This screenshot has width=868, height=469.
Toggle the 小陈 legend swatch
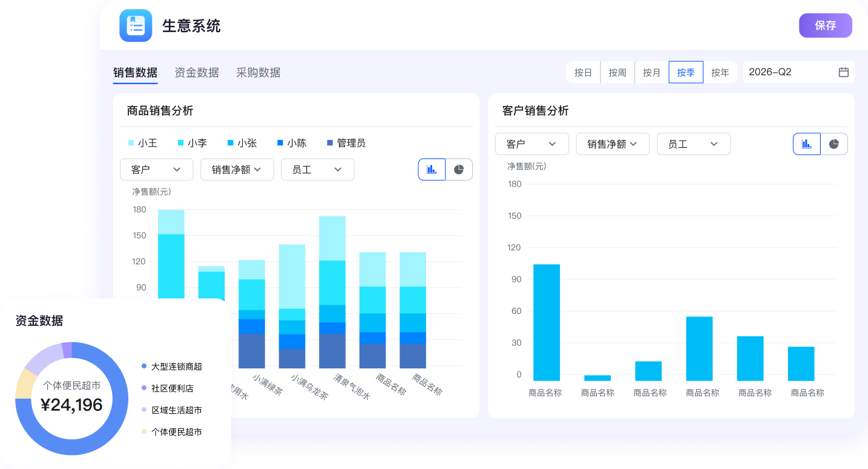(x=280, y=143)
